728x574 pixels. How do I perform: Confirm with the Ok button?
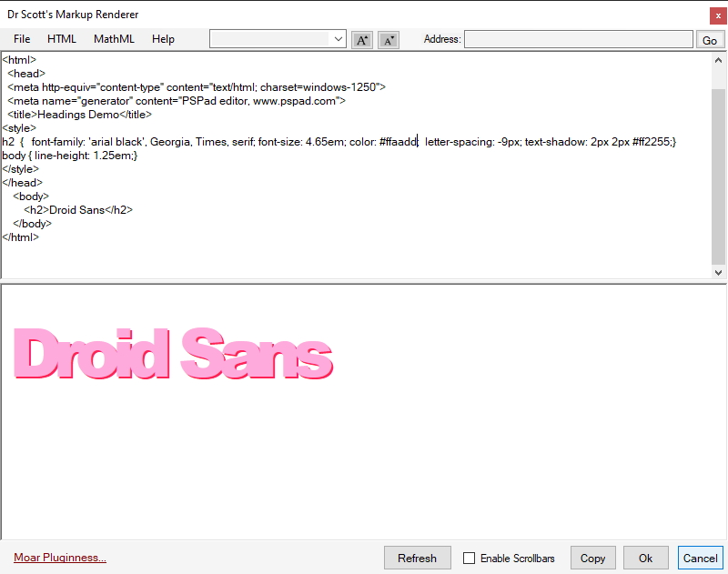tap(645, 558)
